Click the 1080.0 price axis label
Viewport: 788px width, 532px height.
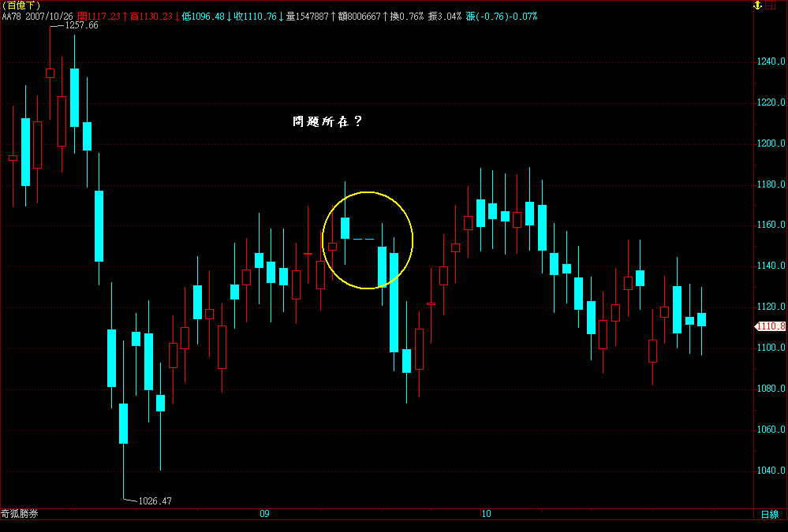771,389
